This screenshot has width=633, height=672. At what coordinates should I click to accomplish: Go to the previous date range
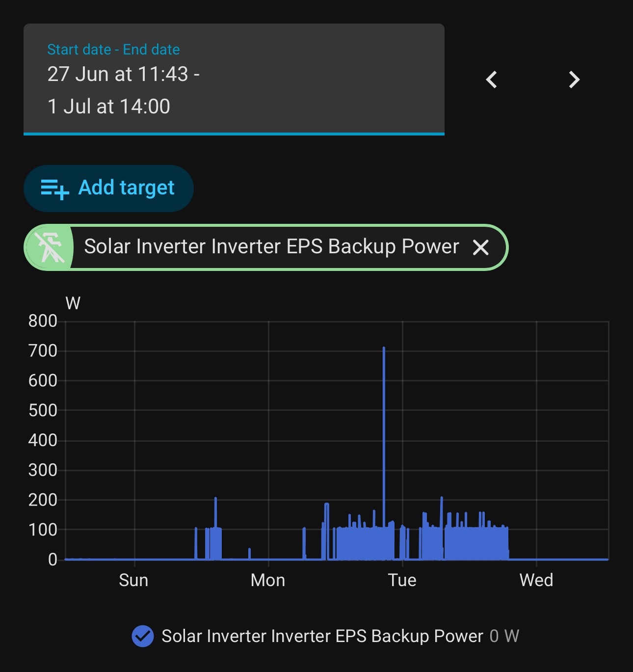tap(492, 80)
